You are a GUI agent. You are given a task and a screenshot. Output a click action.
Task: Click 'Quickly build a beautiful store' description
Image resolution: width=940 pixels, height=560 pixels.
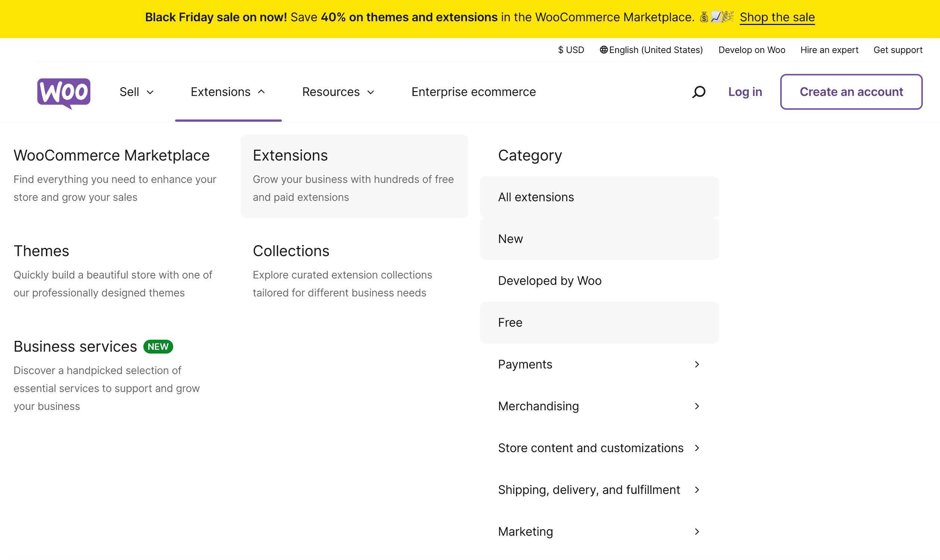(x=113, y=284)
